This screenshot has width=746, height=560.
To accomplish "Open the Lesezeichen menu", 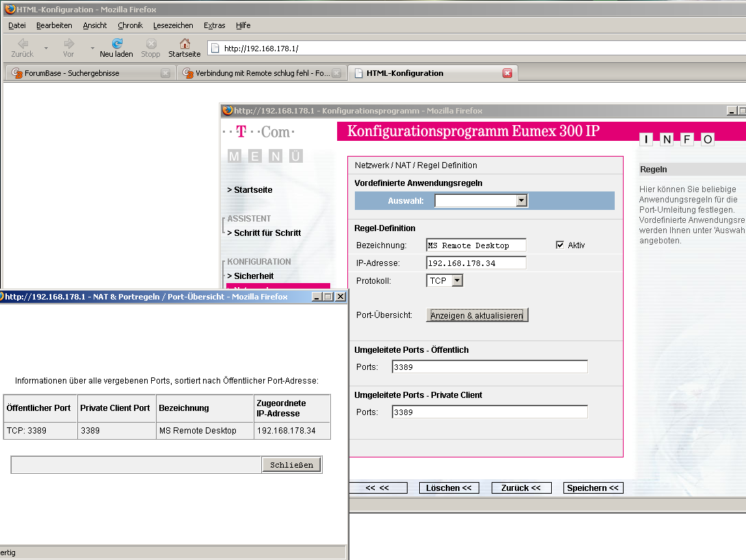I will point(173,25).
